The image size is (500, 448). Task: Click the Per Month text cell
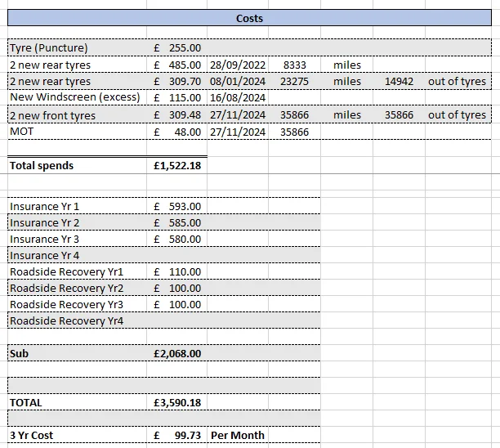(238, 435)
